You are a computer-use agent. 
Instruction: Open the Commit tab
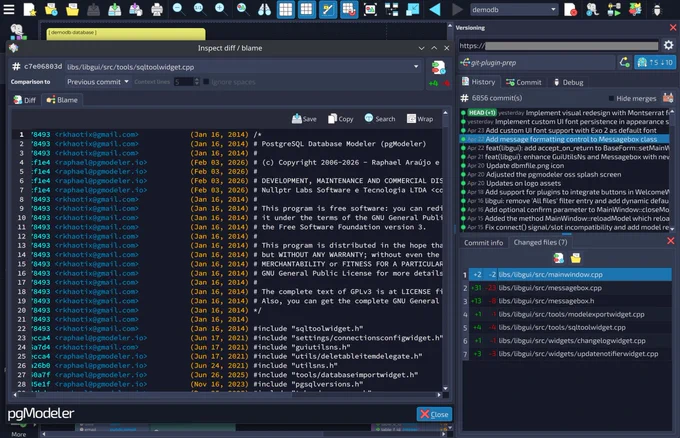click(523, 82)
